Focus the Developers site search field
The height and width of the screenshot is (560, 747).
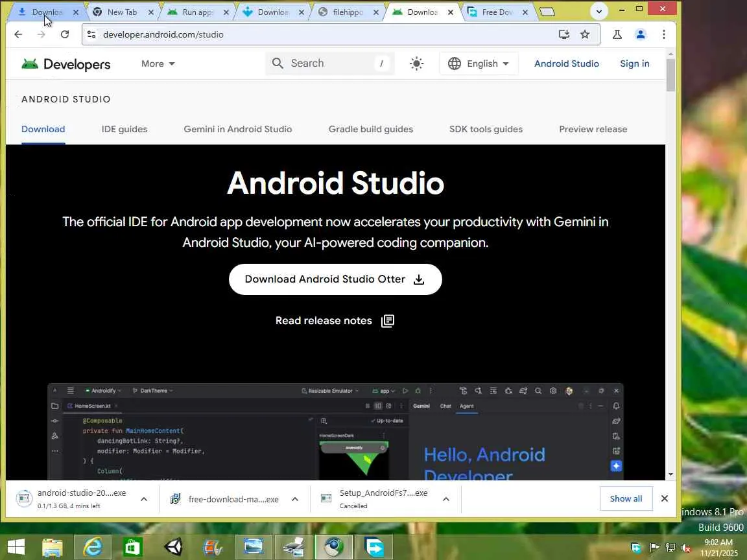pos(329,64)
